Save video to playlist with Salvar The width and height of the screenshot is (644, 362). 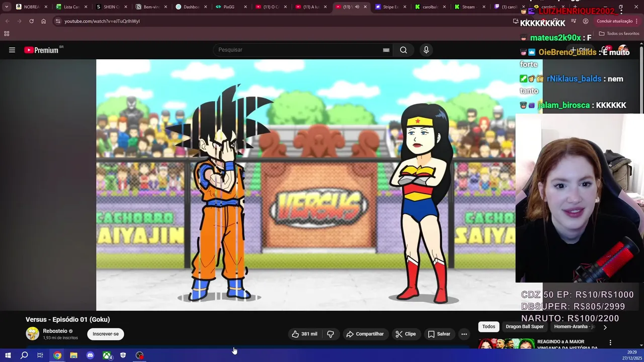click(439, 334)
